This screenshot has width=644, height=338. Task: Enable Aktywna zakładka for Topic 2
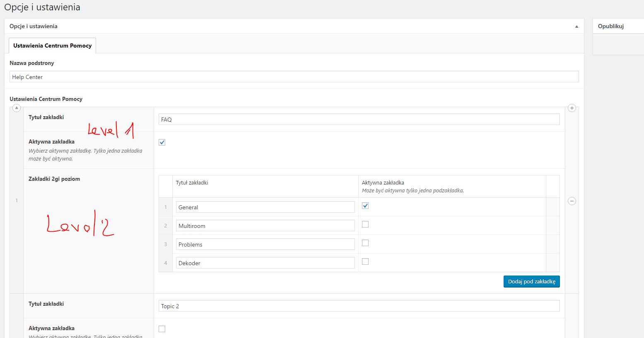(x=162, y=328)
